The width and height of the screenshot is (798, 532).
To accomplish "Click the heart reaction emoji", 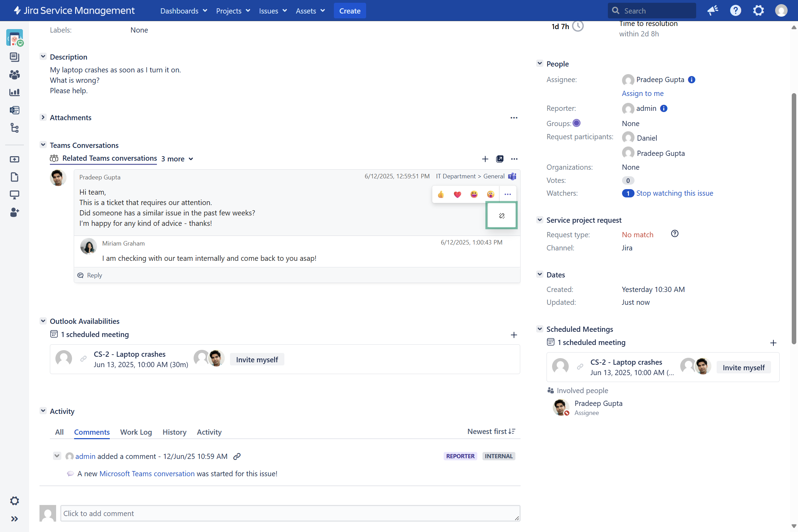I will [457, 194].
